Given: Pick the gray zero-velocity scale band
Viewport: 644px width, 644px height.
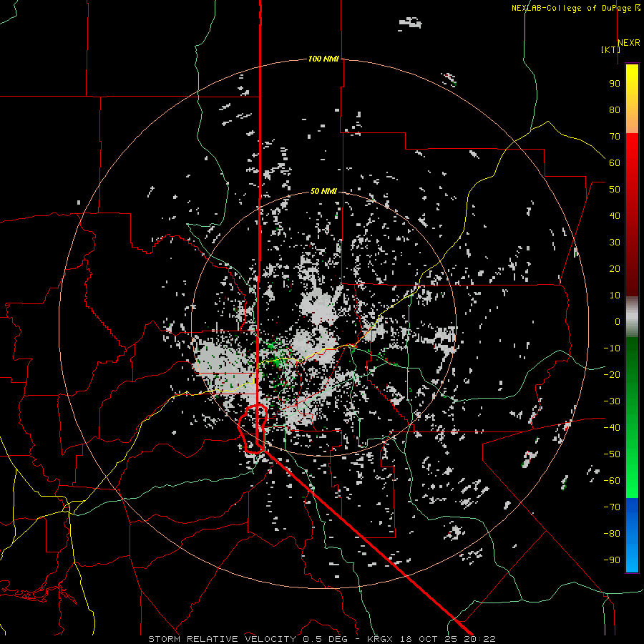Looking at the screenshot, I should point(632,317).
